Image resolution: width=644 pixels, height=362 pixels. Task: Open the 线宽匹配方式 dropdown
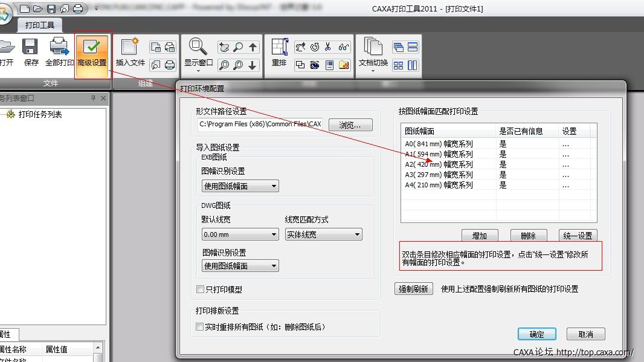(323, 234)
